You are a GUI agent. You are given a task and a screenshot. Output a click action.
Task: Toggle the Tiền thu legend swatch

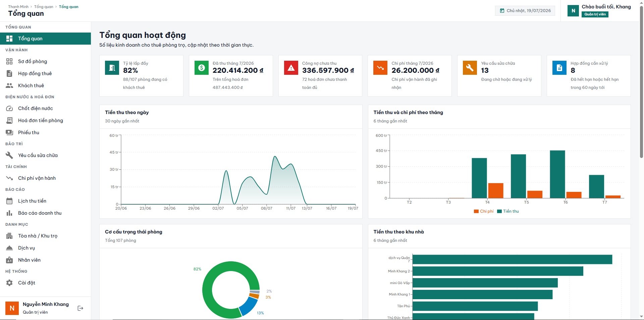499,211
